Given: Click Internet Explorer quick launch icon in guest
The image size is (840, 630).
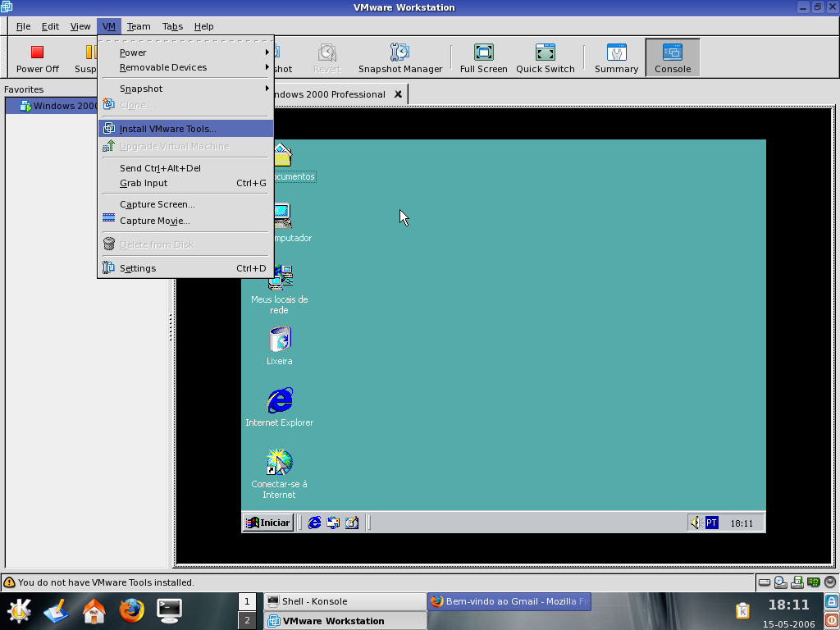Looking at the screenshot, I should [x=314, y=523].
